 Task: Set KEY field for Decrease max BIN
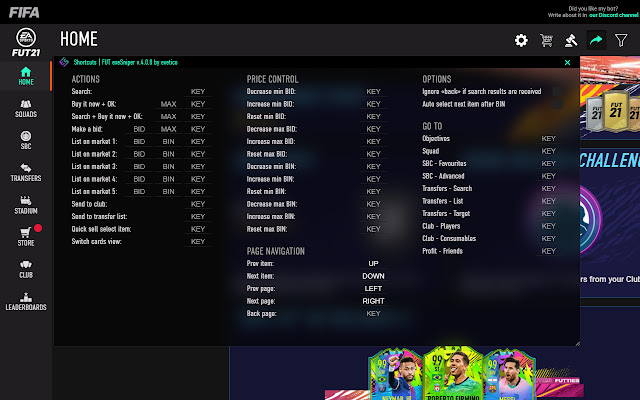coord(373,204)
